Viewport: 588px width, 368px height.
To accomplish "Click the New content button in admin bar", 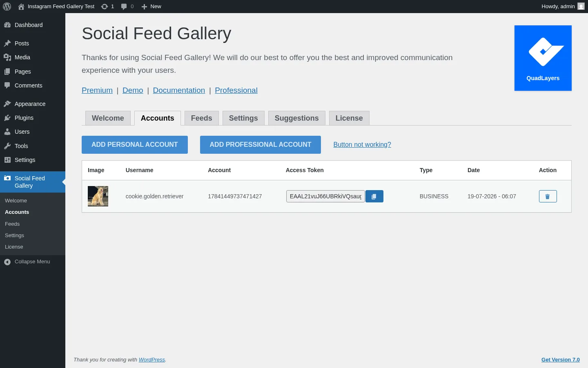I will 151,7.
